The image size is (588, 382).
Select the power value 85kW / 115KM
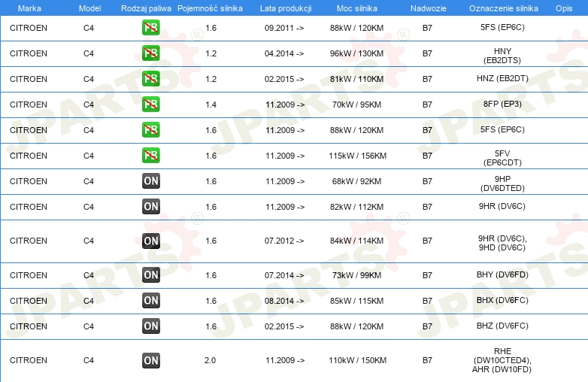356,301
